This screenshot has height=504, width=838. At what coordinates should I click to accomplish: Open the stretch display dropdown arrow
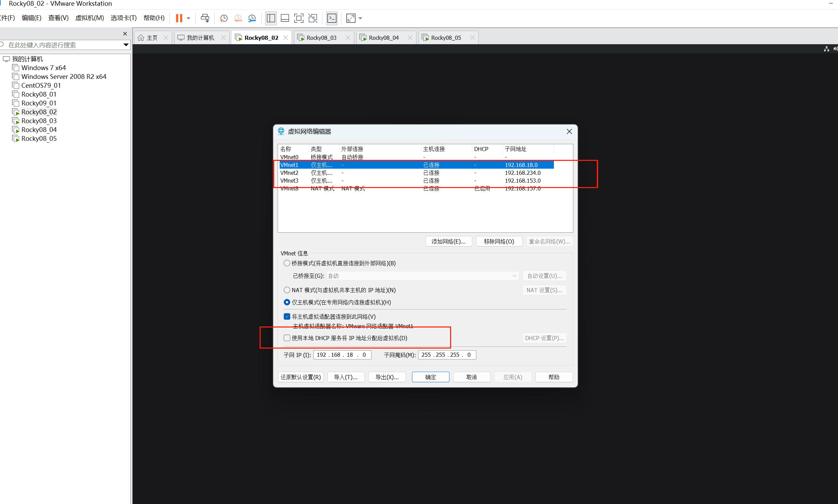(360, 18)
